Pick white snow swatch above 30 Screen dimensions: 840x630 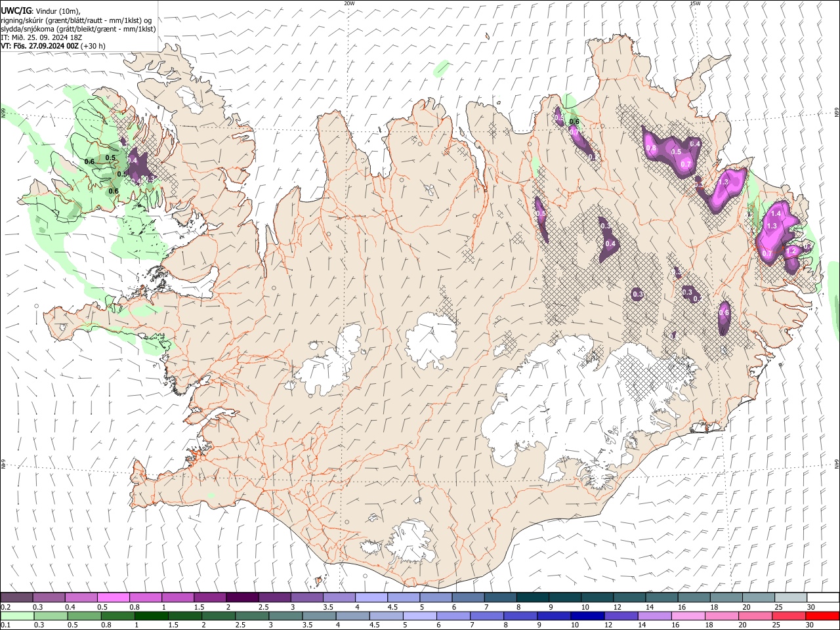823,597
